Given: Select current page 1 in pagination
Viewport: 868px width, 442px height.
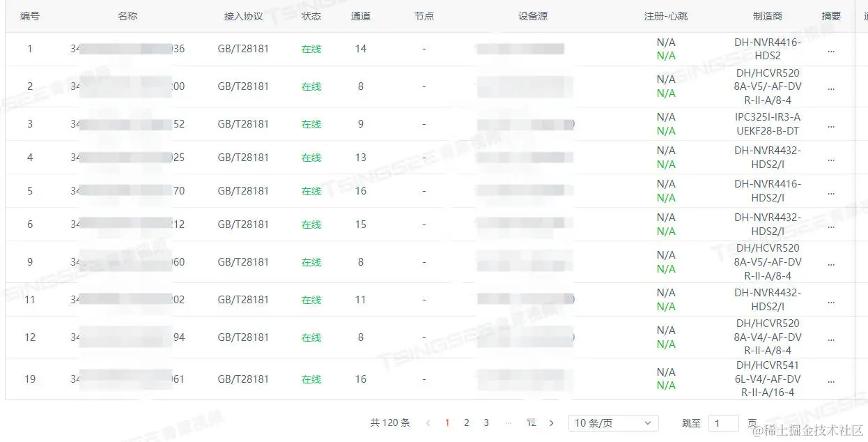Looking at the screenshot, I should point(447,423).
